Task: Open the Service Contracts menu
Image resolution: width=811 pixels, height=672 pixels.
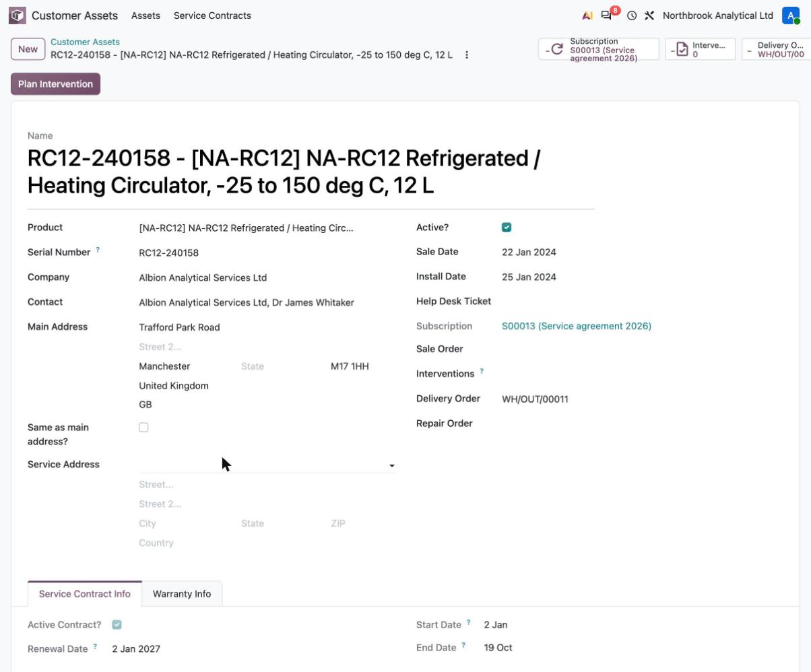Action: coord(212,15)
